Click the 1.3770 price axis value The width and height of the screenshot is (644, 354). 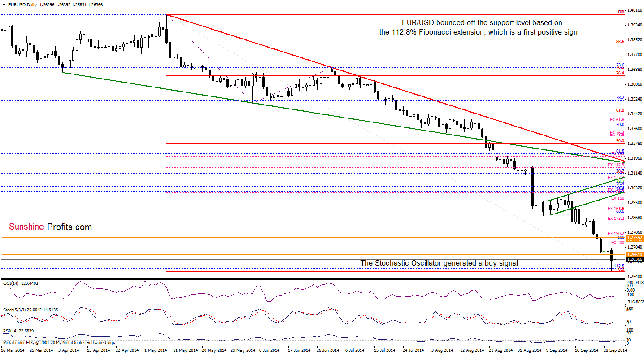pyautogui.click(x=635, y=55)
